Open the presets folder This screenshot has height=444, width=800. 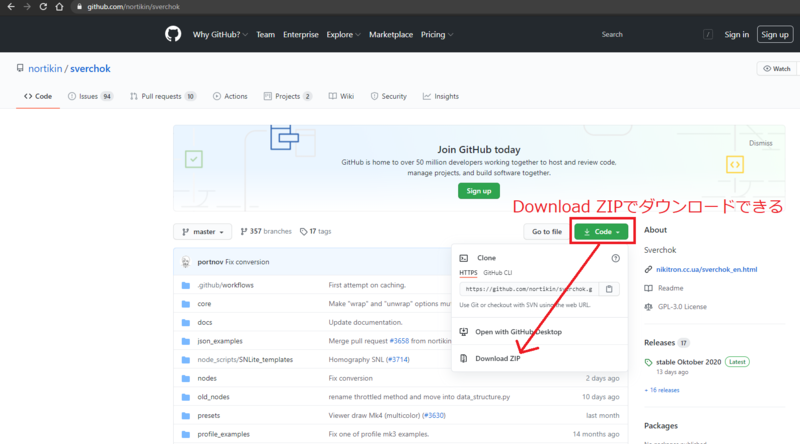[209, 415]
